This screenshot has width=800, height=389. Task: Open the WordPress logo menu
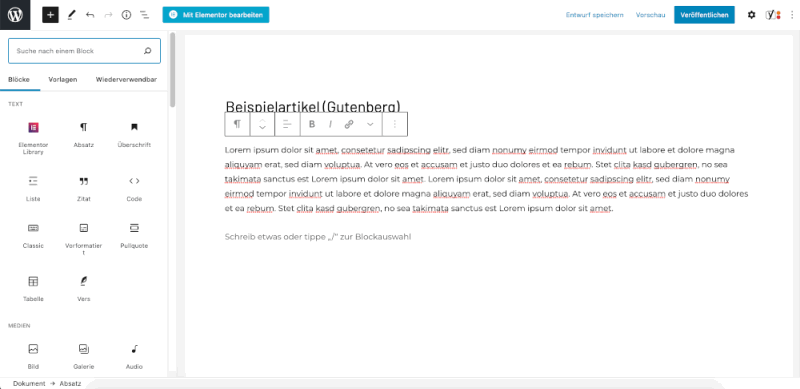pos(15,15)
